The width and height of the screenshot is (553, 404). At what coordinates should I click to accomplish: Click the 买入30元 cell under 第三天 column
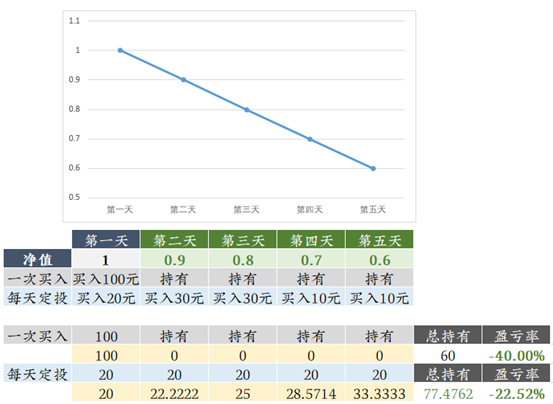[243, 297]
